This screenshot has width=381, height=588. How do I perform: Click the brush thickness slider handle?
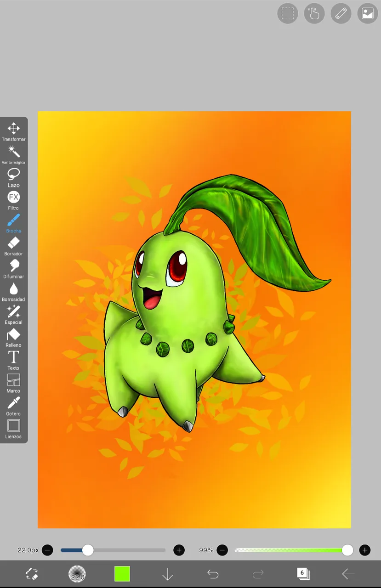click(x=88, y=550)
